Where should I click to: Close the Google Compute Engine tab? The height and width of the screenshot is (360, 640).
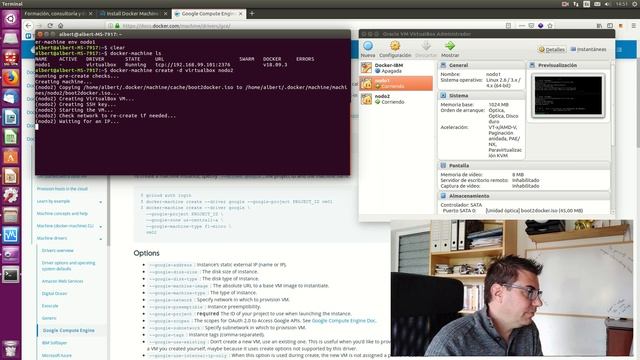(x=240, y=13)
